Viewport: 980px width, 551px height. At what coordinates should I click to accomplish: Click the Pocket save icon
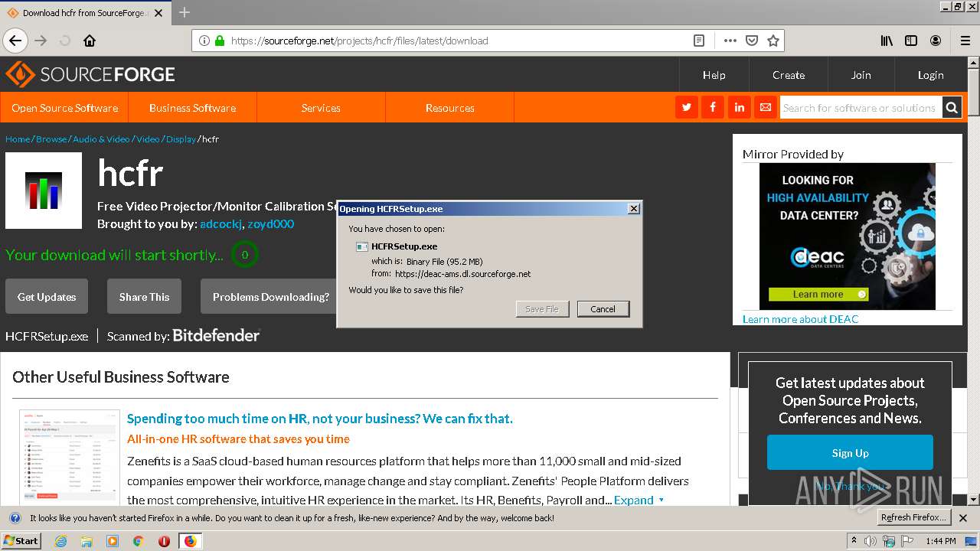pos(752,41)
